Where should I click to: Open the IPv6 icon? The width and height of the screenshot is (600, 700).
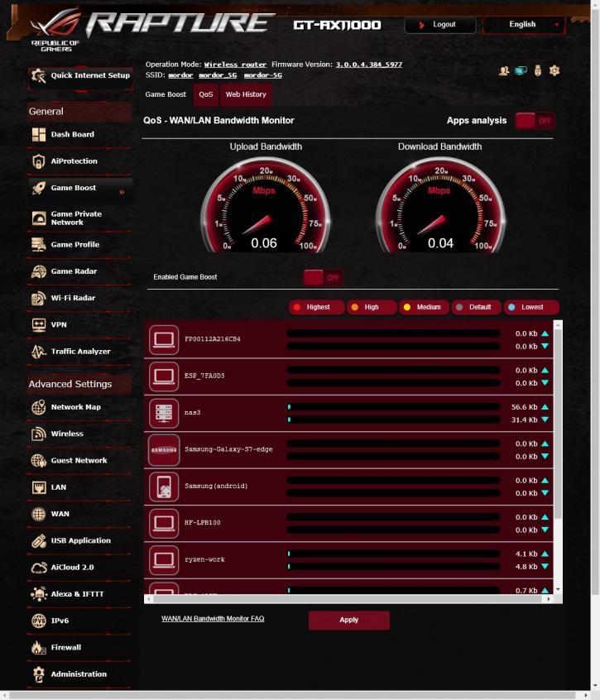coord(39,621)
